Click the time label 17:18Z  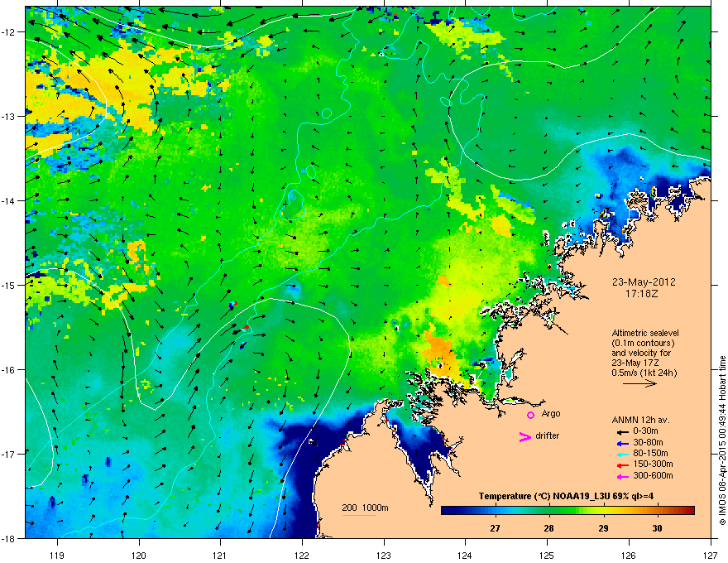coord(642,294)
